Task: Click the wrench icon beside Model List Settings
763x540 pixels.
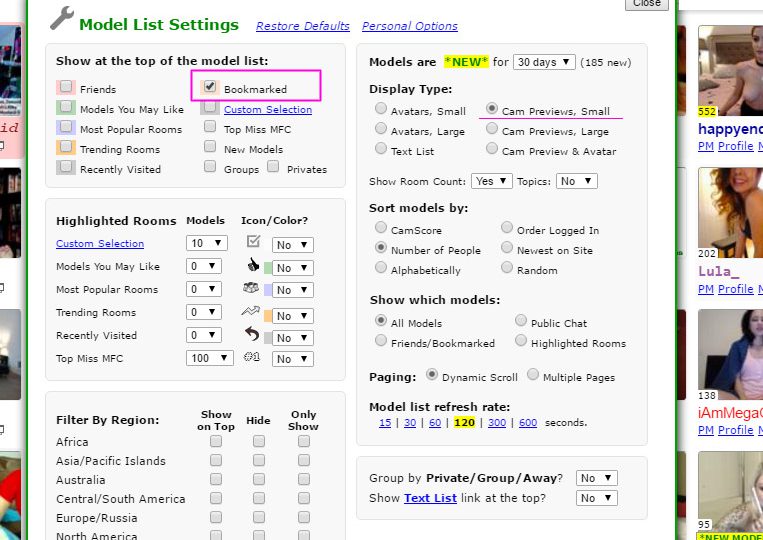Action: click(x=61, y=18)
